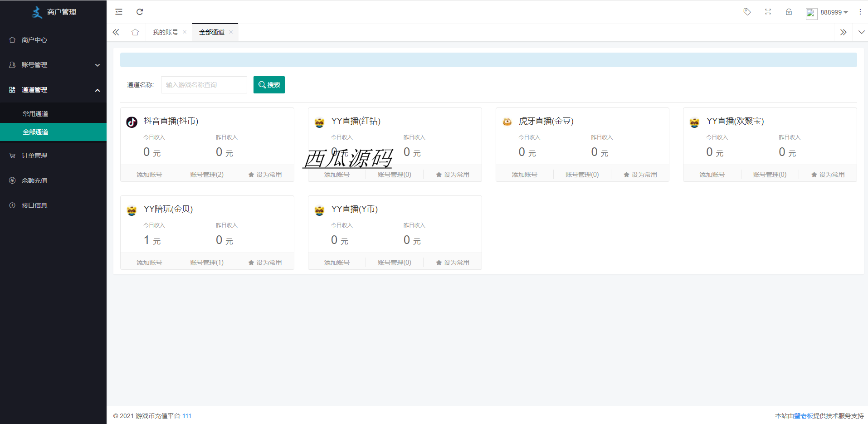The width and height of the screenshot is (868, 424).
Task: Open 订单管理 in sidebar
Action: [x=53, y=156]
